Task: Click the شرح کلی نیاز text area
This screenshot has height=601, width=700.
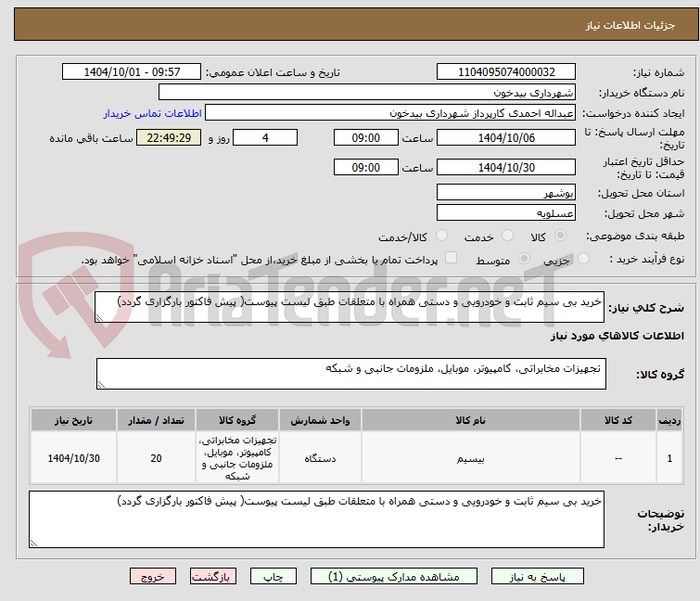Action: [x=350, y=307]
